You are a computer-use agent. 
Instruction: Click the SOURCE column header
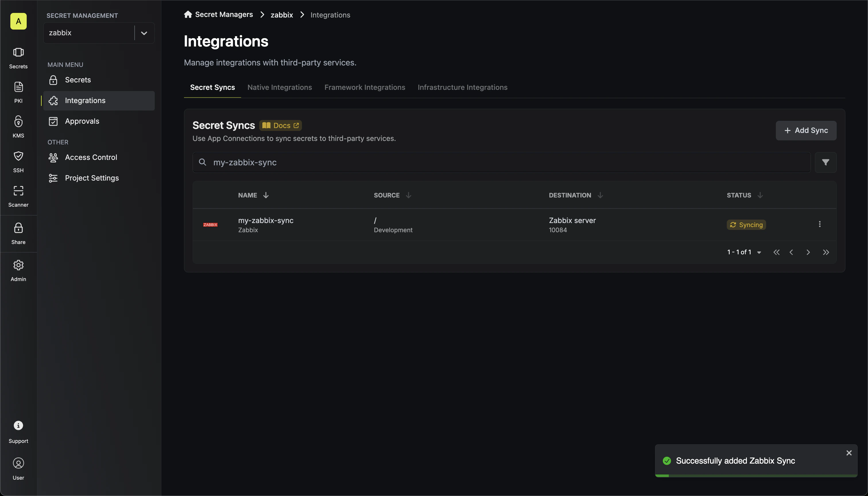pos(387,195)
